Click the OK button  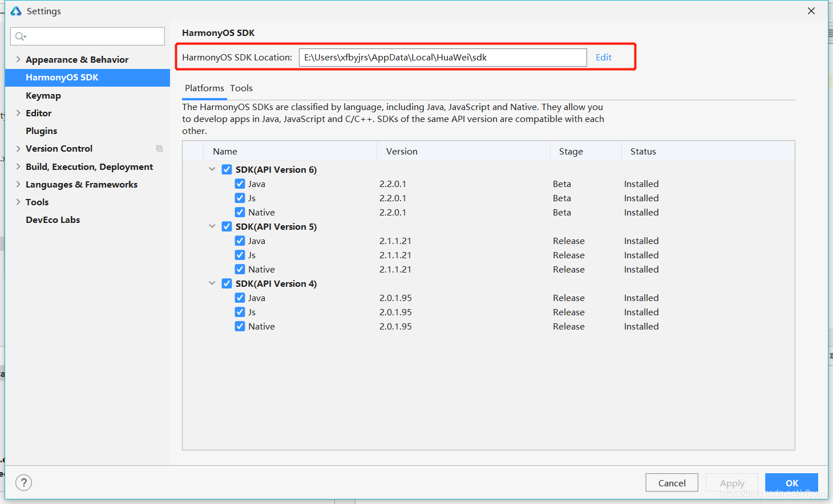click(x=791, y=483)
